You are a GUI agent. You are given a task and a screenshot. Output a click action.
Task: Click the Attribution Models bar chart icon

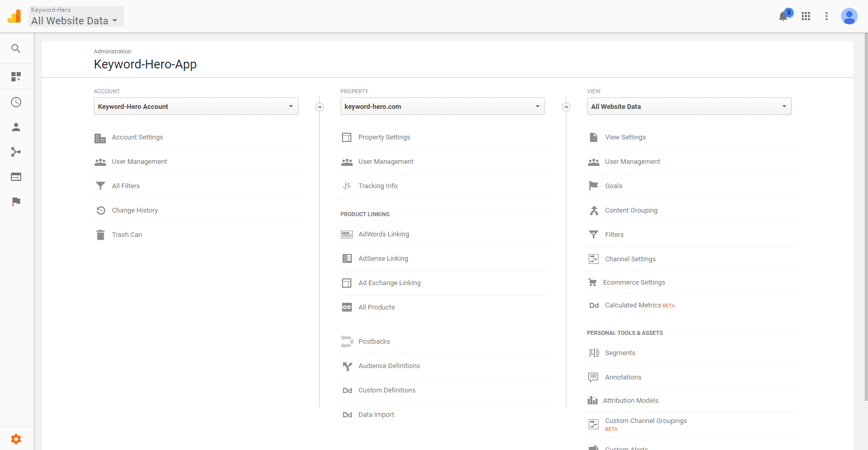tap(592, 400)
